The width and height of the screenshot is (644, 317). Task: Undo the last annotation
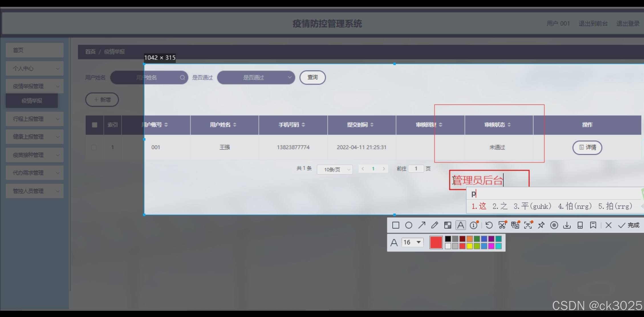coord(489,225)
